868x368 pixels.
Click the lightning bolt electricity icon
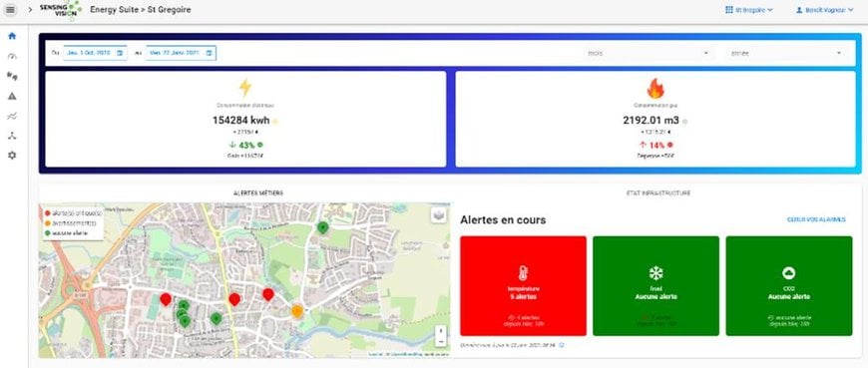tap(244, 88)
